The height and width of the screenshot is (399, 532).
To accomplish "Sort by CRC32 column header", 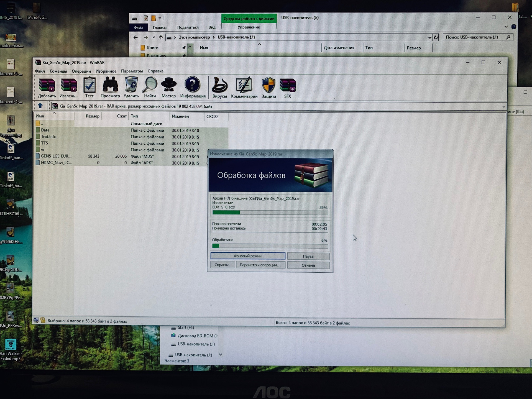I will pos(216,116).
